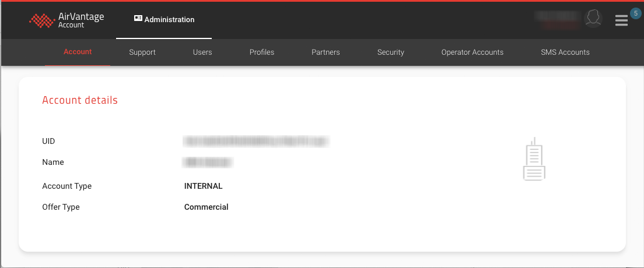Click the notification badge showing 5
Image resolution: width=644 pixels, height=268 pixels.
point(635,13)
